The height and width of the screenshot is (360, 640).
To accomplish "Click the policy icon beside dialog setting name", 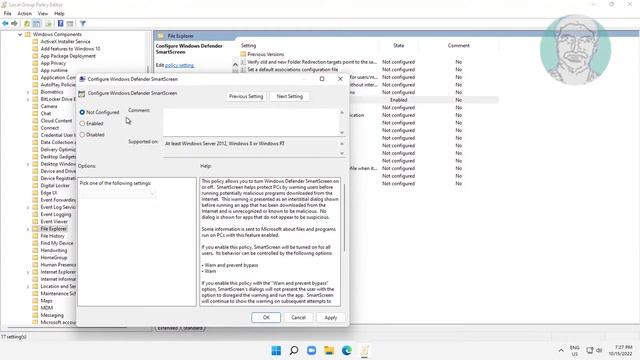I will point(82,94).
